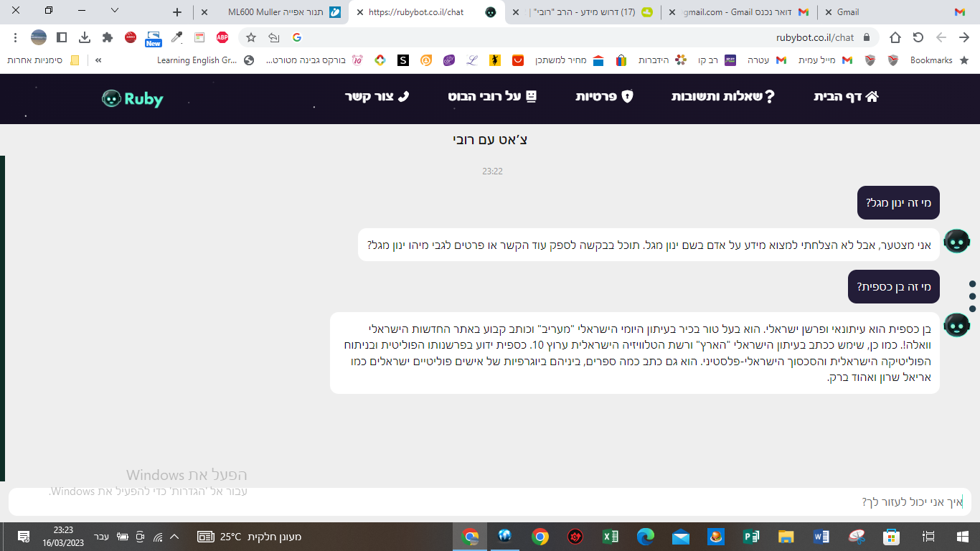Viewport: 980px width, 551px height.
Task: Open שאלות ותשובות in the site menu
Action: coord(723,97)
